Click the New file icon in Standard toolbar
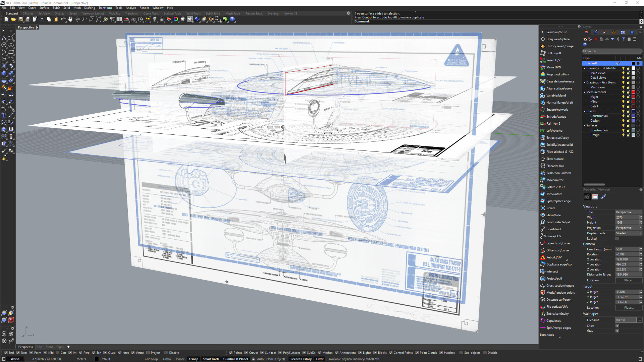Image resolution: width=644 pixels, height=362 pixels. coord(6,19)
